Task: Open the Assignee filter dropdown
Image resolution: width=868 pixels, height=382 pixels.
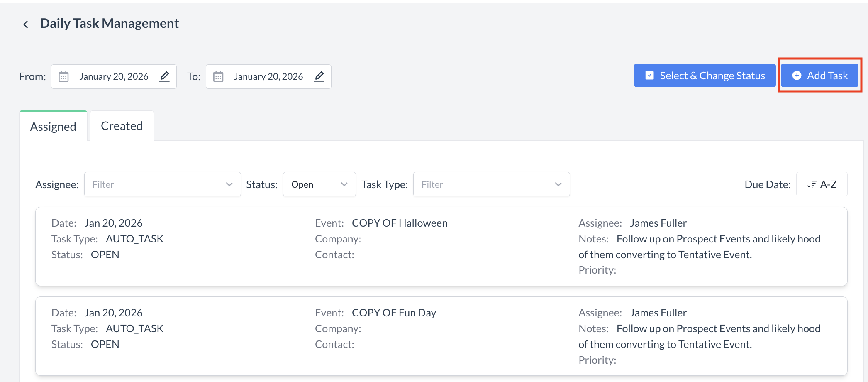Action: pyautogui.click(x=162, y=184)
